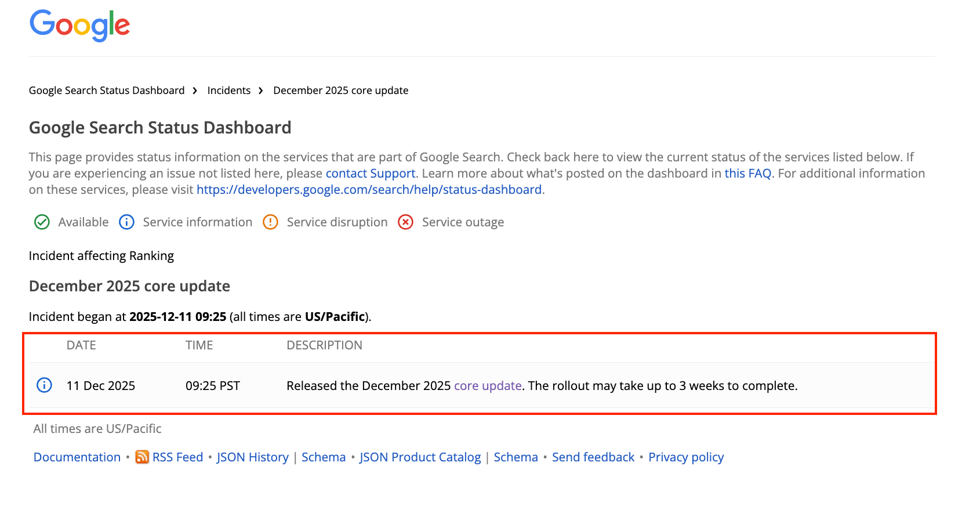The height and width of the screenshot is (520, 980).
Task: Click the Service information legend label
Action: [x=198, y=222]
